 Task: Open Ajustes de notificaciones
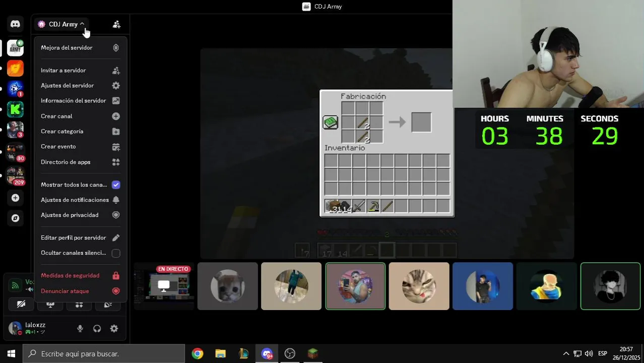(81, 200)
